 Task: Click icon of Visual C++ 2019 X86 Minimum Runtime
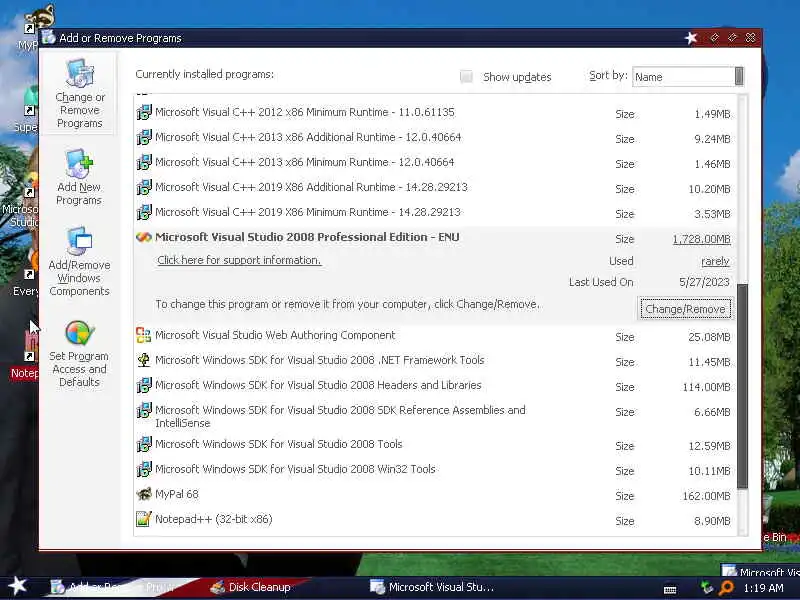point(144,212)
